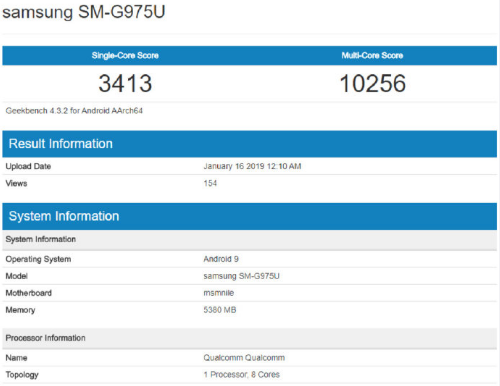Viewport: 500px width, 386px height.
Task: Click 'Geekbench 4.3.2 for Android AArch64' text
Action: (74, 111)
